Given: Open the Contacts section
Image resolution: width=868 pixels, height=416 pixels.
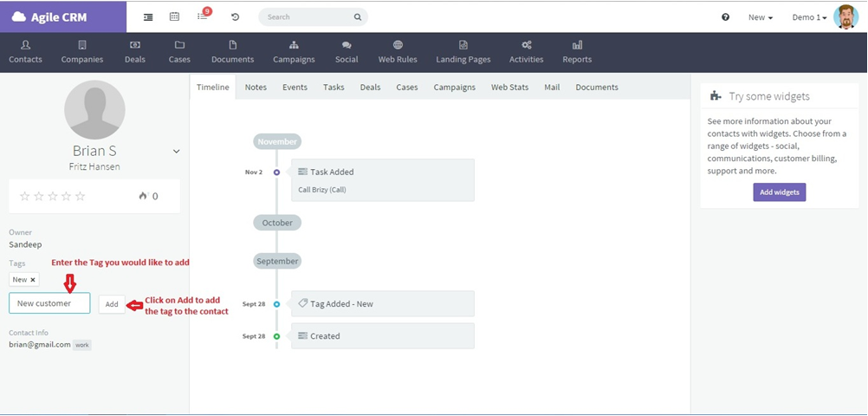Looking at the screenshot, I should click(25, 53).
